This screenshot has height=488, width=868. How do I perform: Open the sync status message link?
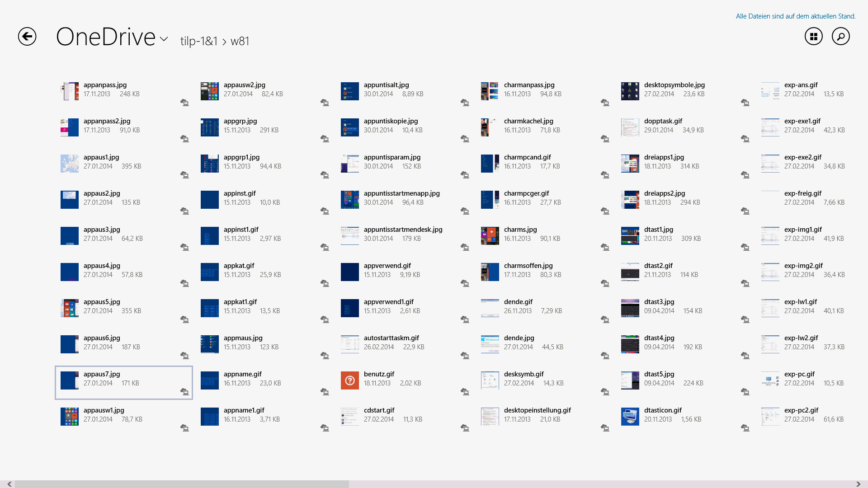[795, 16]
